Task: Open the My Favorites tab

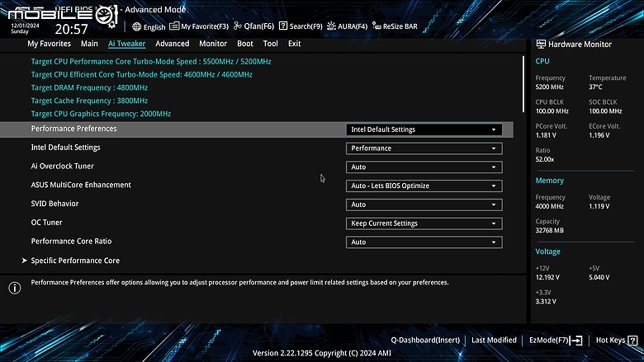Action: [49, 44]
